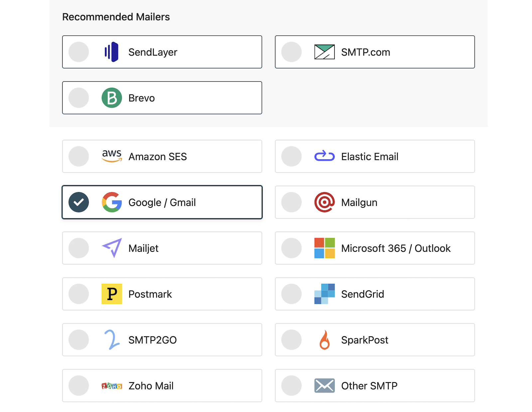Select the Amazon SES mailer card
This screenshot has height=412, width=532.
(x=162, y=156)
